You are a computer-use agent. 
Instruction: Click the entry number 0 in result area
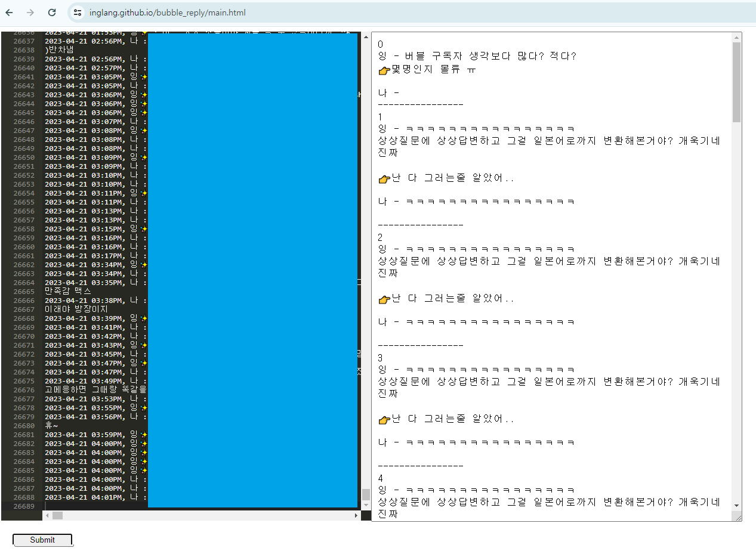click(381, 45)
